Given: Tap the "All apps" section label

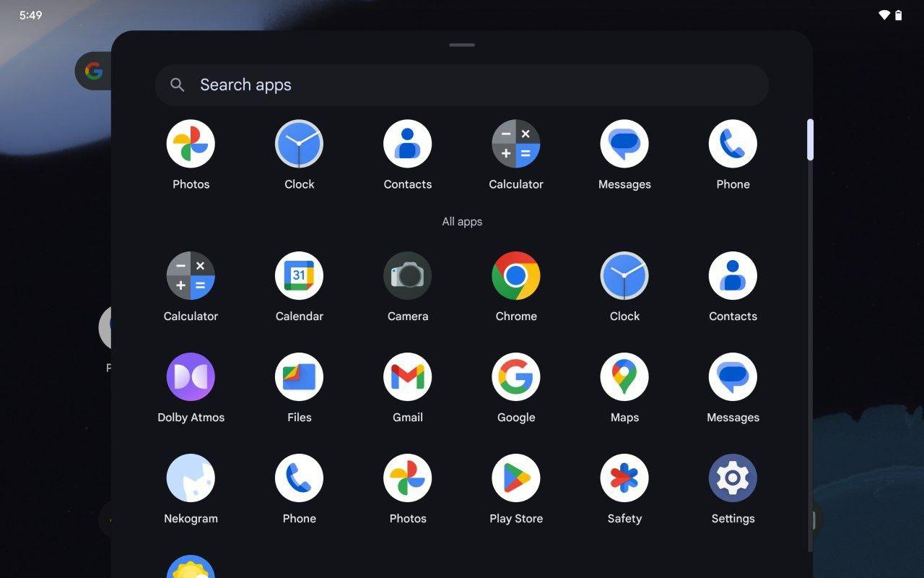Looking at the screenshot, I should coord(462,222).
